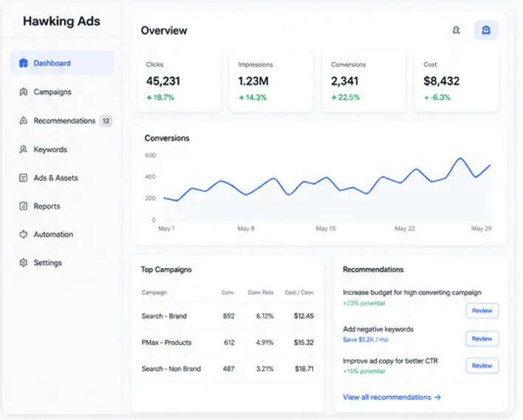Click the -6.3% cost change
This screenshot has height=420, width=523.
[x=437, y=97]
